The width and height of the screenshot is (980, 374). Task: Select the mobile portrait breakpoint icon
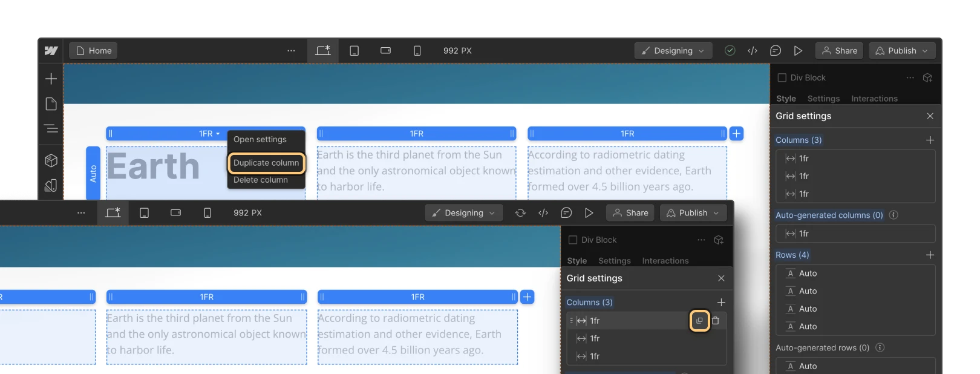pos(417,51)
